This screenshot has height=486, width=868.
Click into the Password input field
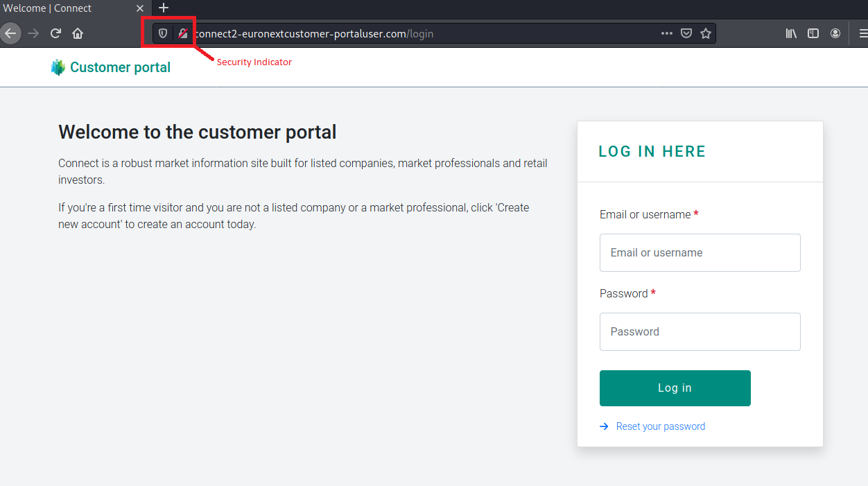pyautogui.click(x=700, y=331)
